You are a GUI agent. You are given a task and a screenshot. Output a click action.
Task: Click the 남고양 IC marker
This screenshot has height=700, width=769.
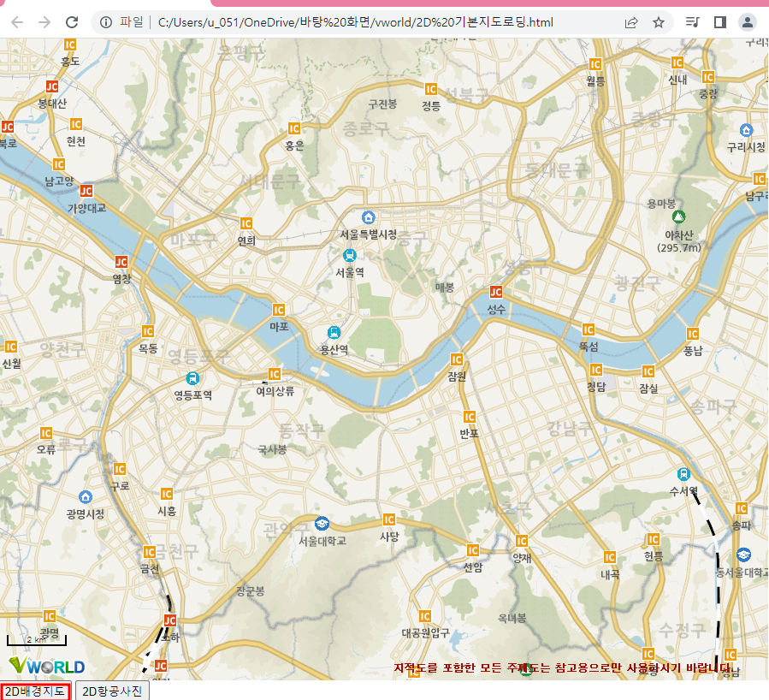pyautogui.click(x=59, y=164)
